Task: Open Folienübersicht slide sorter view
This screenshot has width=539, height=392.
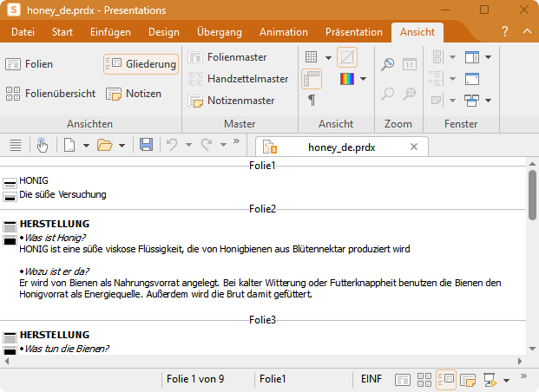Action: [50, 94]
